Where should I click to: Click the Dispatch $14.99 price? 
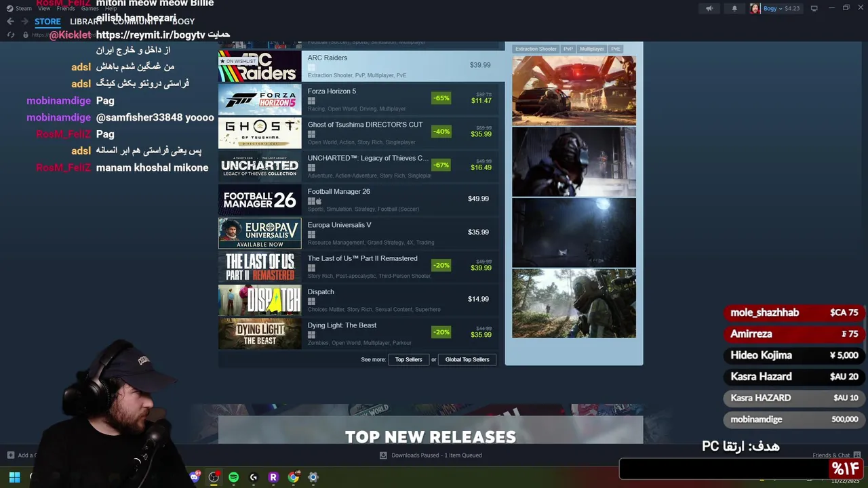[478, 299]
